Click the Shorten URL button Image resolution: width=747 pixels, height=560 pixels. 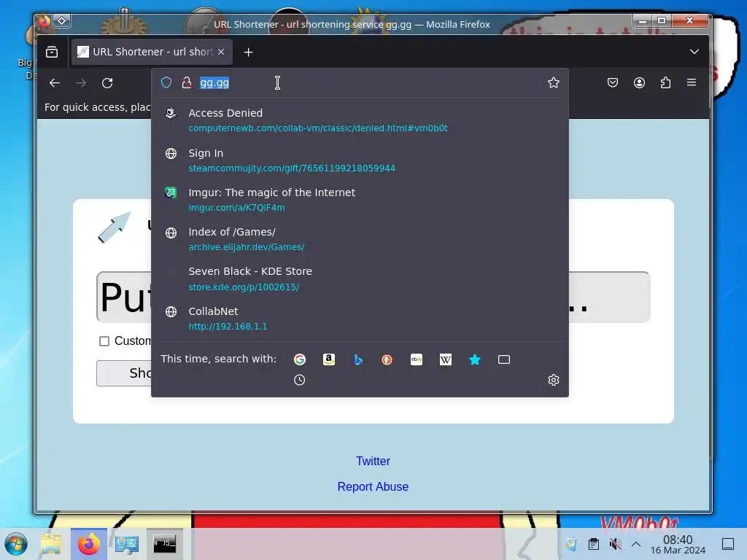coord(124,373)
